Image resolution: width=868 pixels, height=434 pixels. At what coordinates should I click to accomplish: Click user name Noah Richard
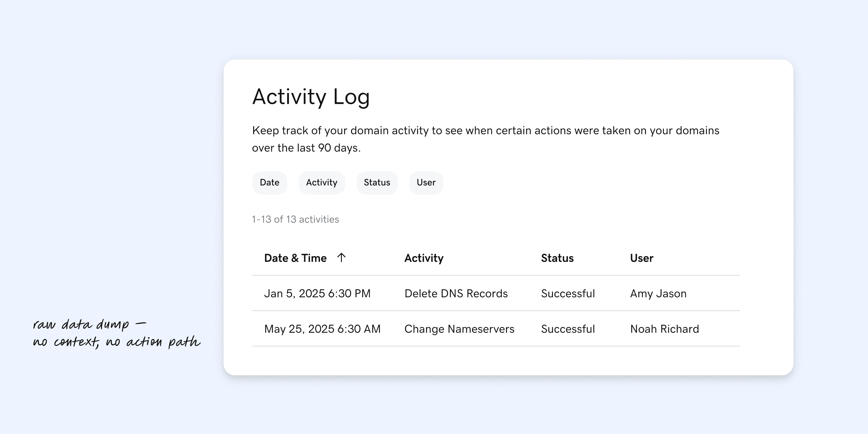[x=664, y=329]
